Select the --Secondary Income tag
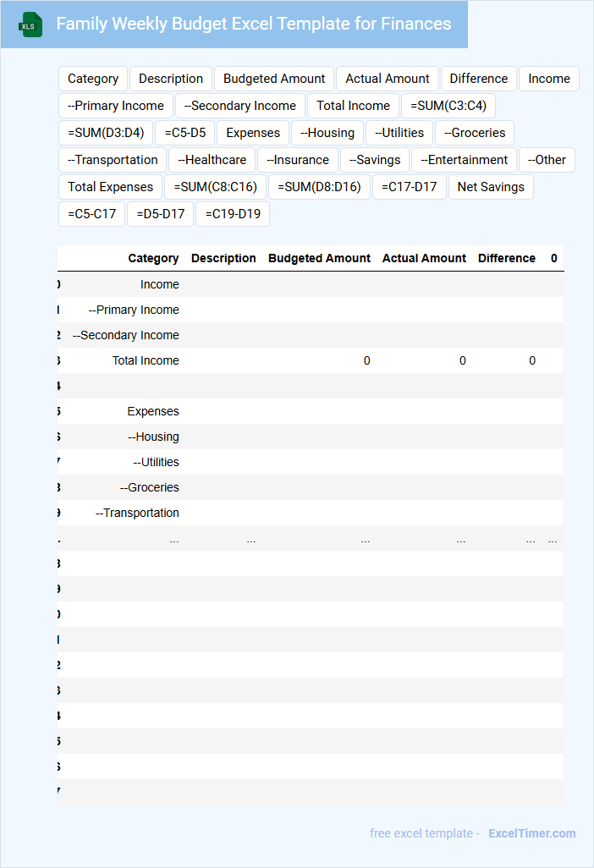594x868 pixels. (239, 106)
